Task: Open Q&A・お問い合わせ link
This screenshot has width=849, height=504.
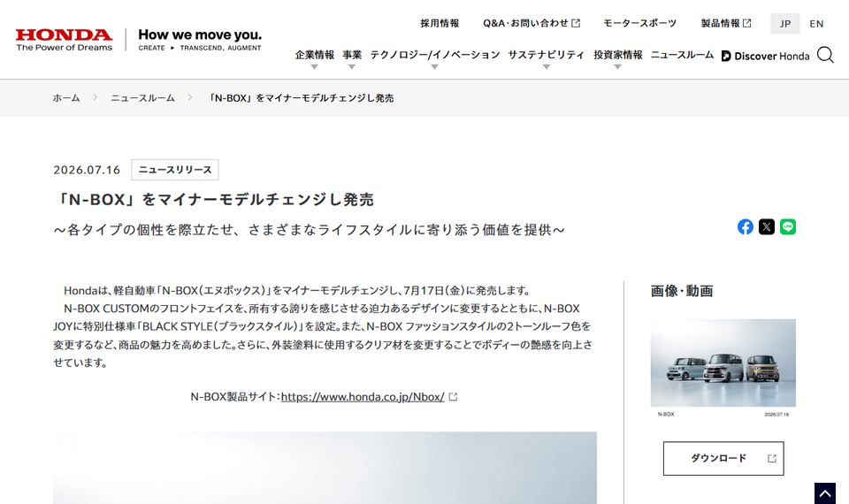Action: pos(532,23)
